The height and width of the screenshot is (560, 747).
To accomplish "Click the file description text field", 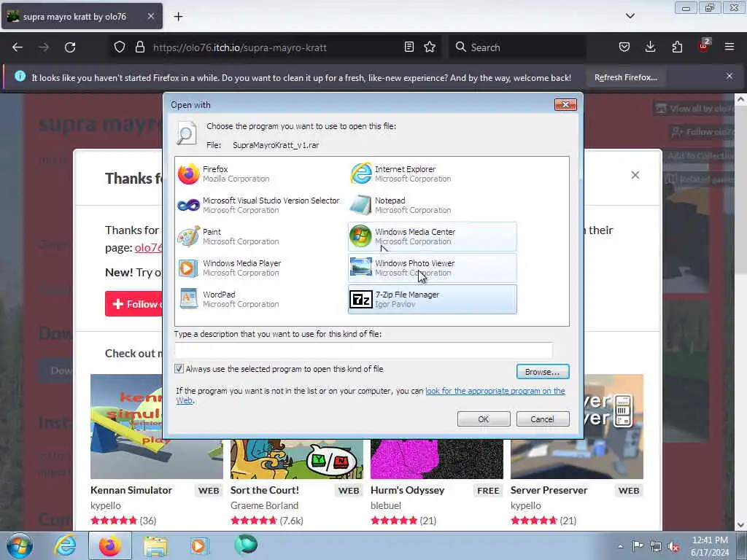I will click(363, 350).
